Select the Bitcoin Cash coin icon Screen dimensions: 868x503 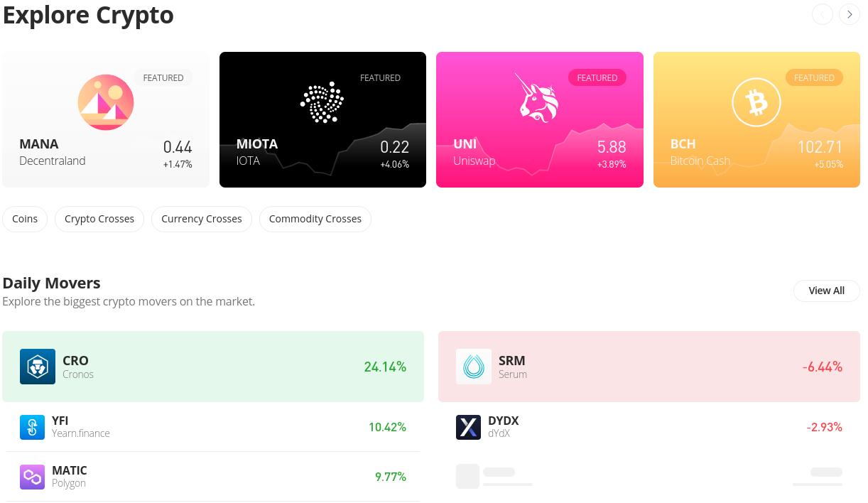click(x=756, y=102)
